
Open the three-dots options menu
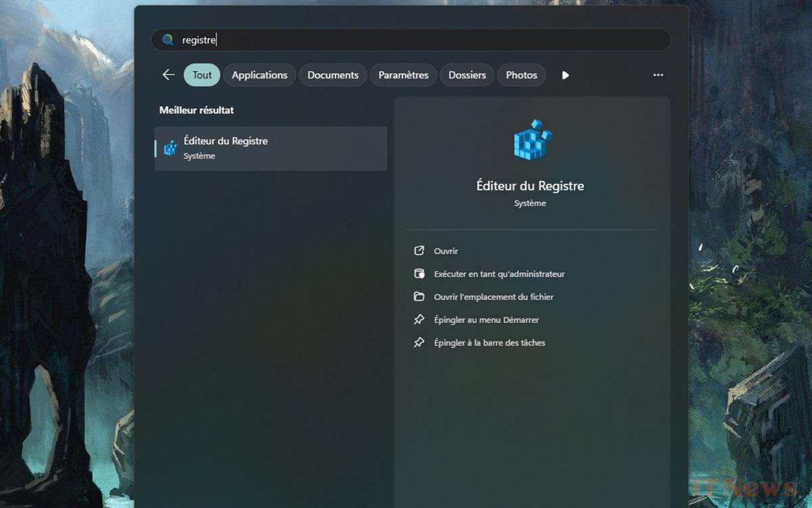tap(658, 75)
